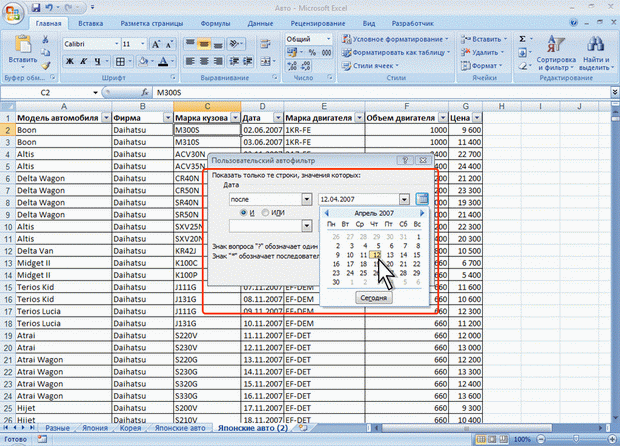The image size is (620, 446).
Task: Apply font color letter A
Action: [163, 61]
